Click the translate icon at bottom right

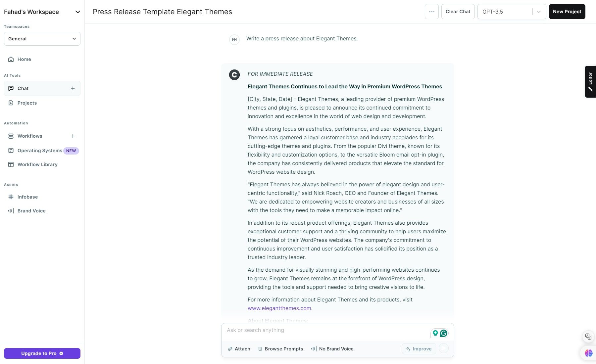click(588, 337)
